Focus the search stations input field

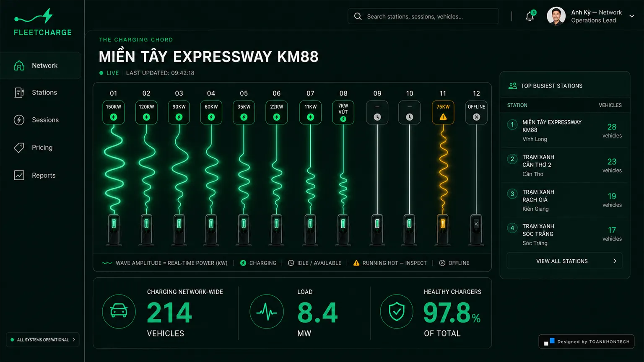pyautogui.click(x=423, y=16)
